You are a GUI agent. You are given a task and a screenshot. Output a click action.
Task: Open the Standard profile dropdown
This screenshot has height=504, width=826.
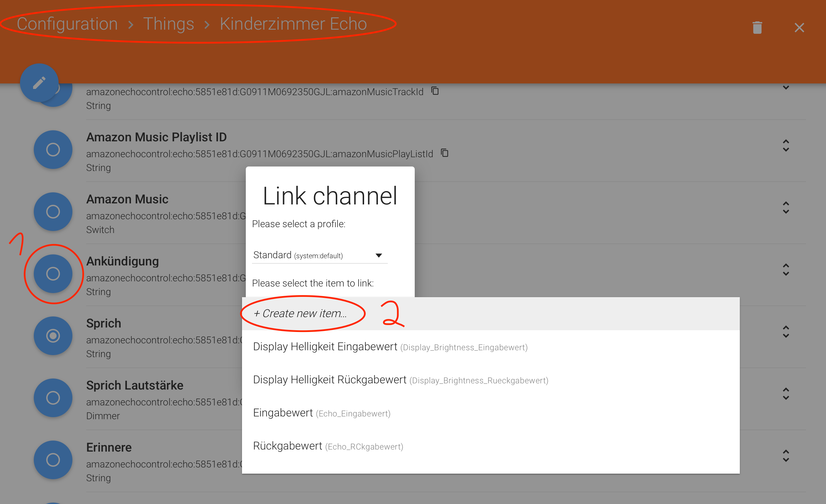(x=320, y=255)
